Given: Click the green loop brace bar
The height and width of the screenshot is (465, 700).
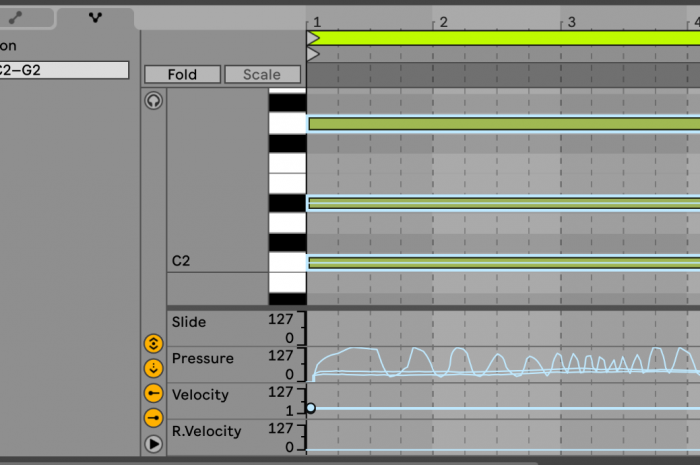Looking at the screenshot, I should (504, 38).
